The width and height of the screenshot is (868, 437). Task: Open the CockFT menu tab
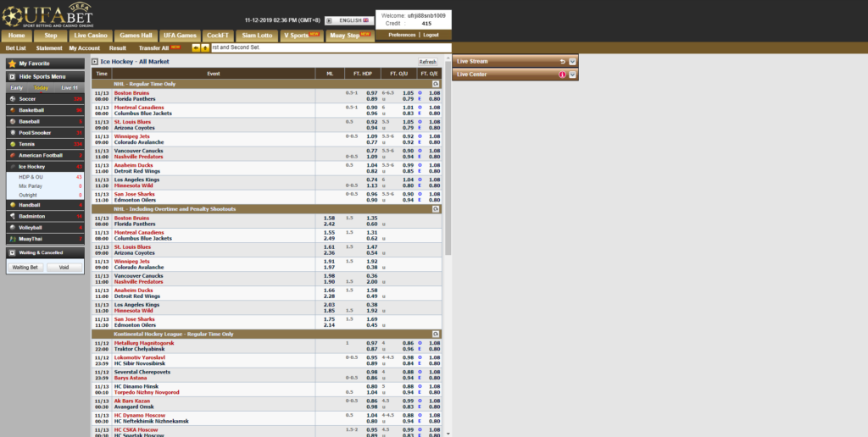[218, 36]
